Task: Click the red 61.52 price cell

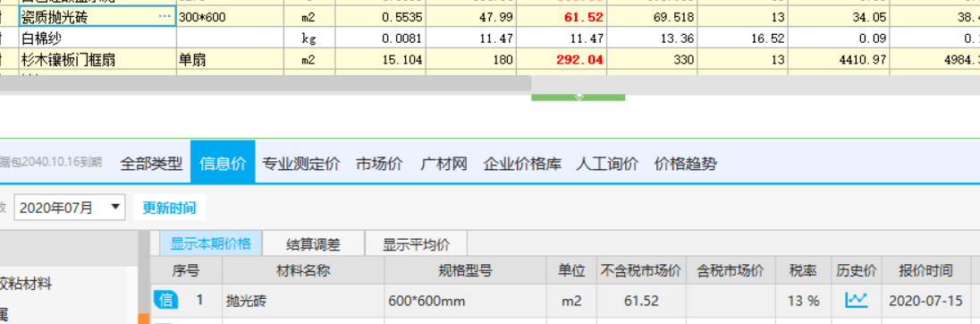Action: click(x=562, y=17)
